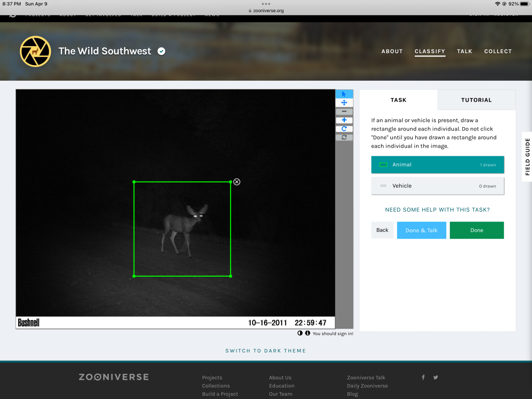Zoom in on the camera image

click(344, 120)
